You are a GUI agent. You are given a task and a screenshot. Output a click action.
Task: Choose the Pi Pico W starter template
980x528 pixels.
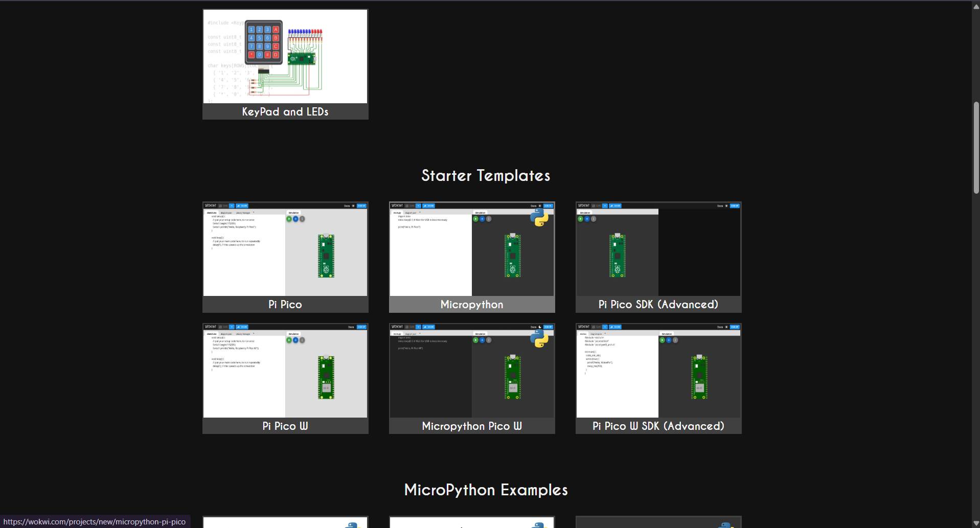285,378
